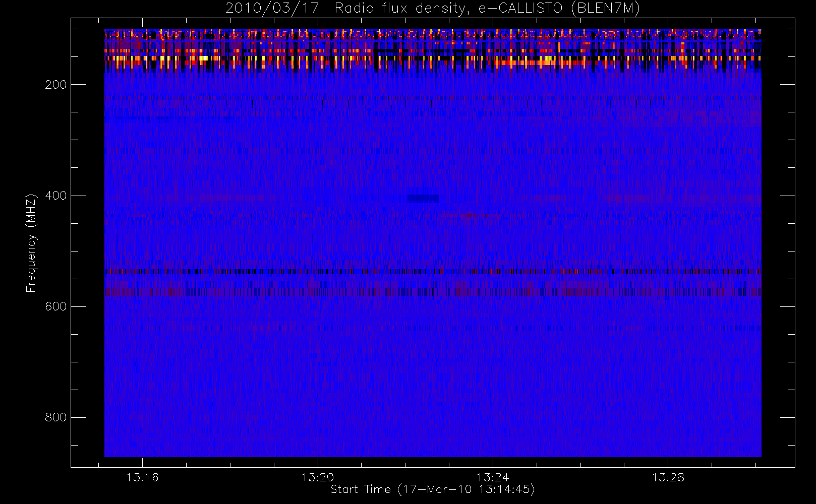Screen dimensions: 816x504
Task: Click the 200 frequency tick label
Action: click(56, 85)
